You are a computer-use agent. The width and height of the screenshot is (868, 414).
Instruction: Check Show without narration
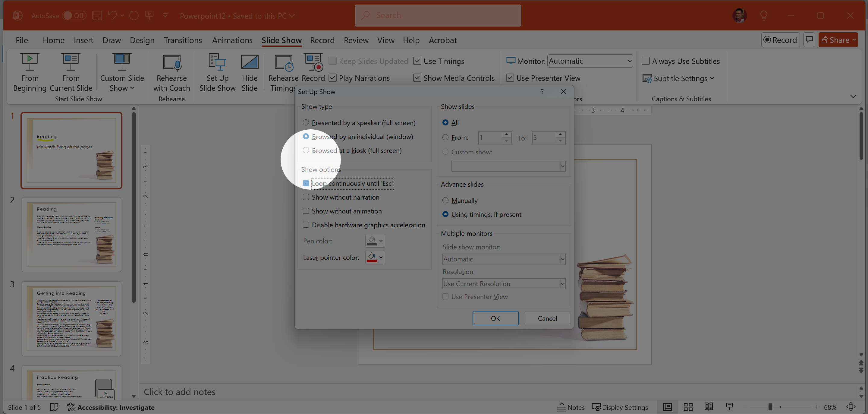click(306, 197)
